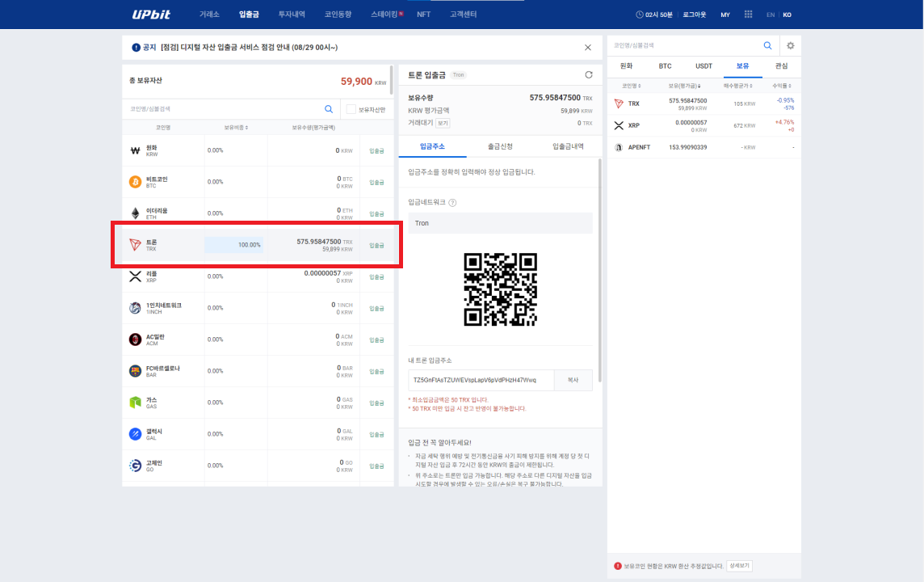
Task: Open the 고객센터 menu in header
Action: pyautogui.click(x=463, y=15)
